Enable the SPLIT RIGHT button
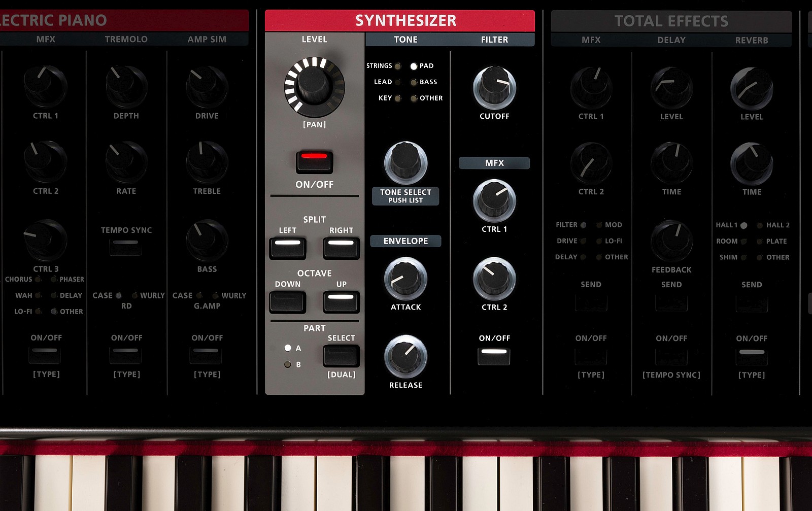Image resolution: width=812 pixels, height=511 pixels. 341,248
